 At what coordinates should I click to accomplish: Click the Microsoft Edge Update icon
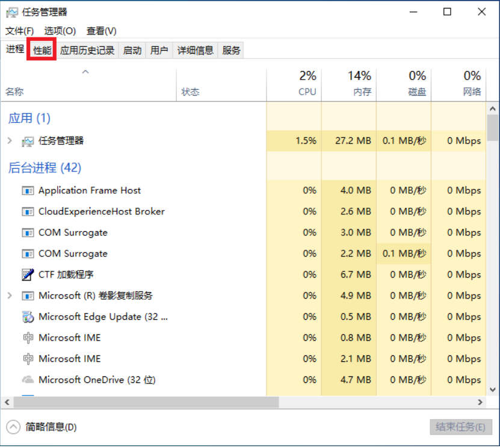28,317
